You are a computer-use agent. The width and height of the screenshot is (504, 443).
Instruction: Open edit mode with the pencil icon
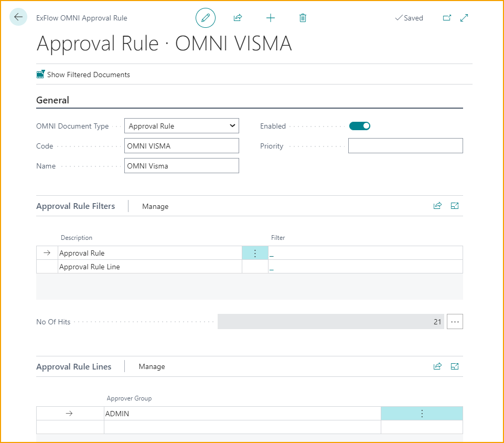(205, 17)
